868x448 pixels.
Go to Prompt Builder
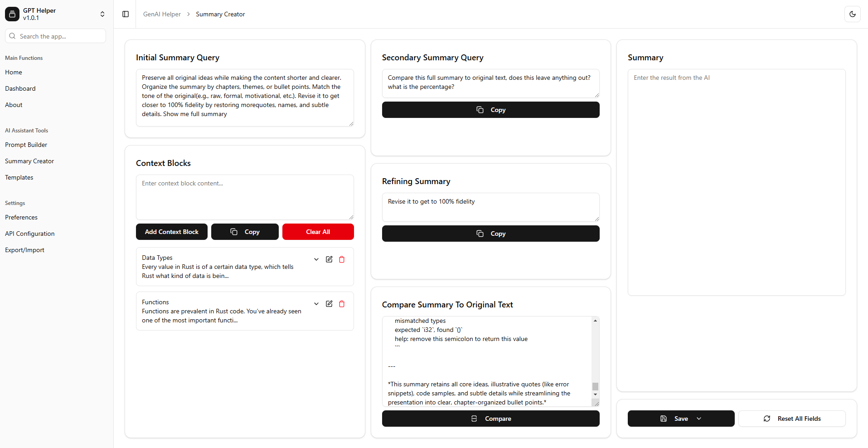[26, 145]
